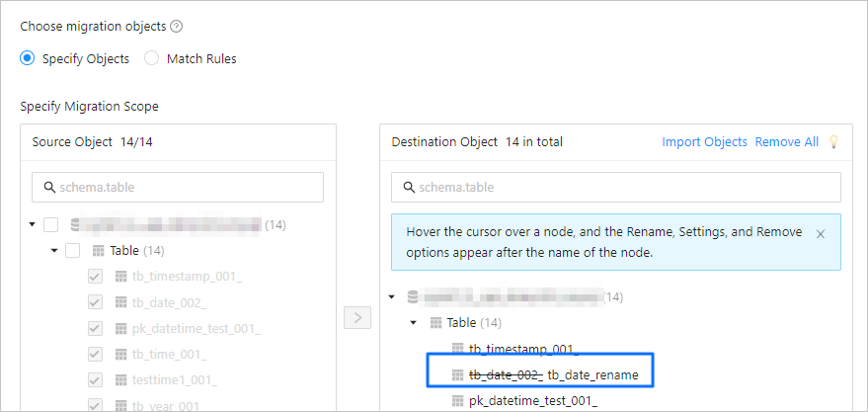Click the Table group icon in destination tree
This screenshot has height=412, width=868.
(x=435, y=323)
